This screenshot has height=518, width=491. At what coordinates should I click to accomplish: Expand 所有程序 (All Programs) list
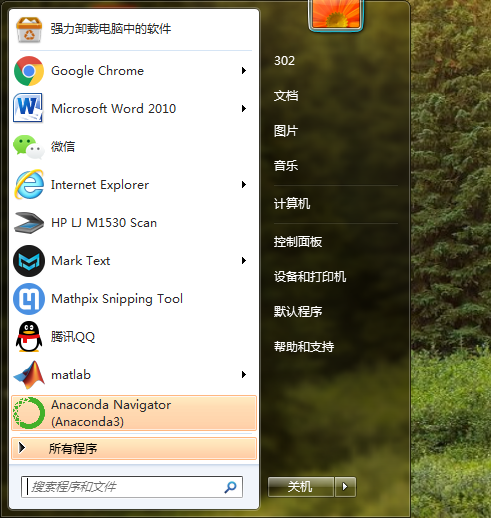134,449
